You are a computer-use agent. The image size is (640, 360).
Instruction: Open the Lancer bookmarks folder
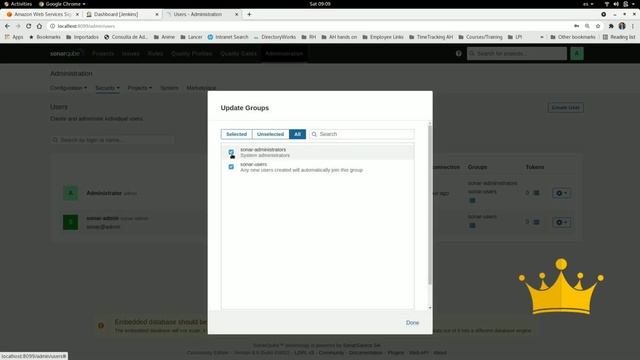click(x=191, y=37)
